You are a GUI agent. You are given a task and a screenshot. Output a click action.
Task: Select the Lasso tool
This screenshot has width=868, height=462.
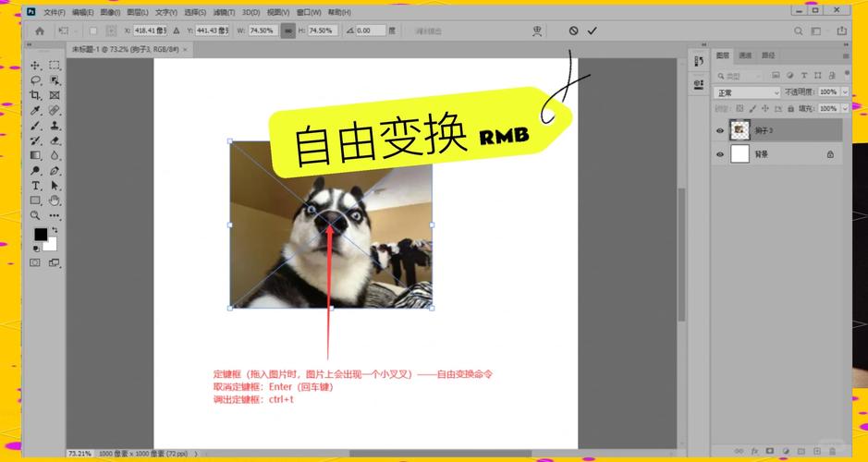[x=35, y=80]
